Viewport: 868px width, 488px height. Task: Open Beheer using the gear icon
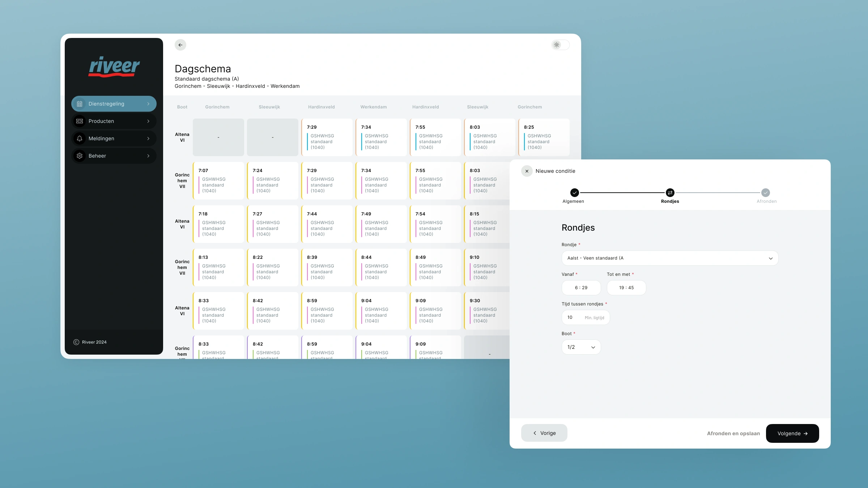[80, 155]
